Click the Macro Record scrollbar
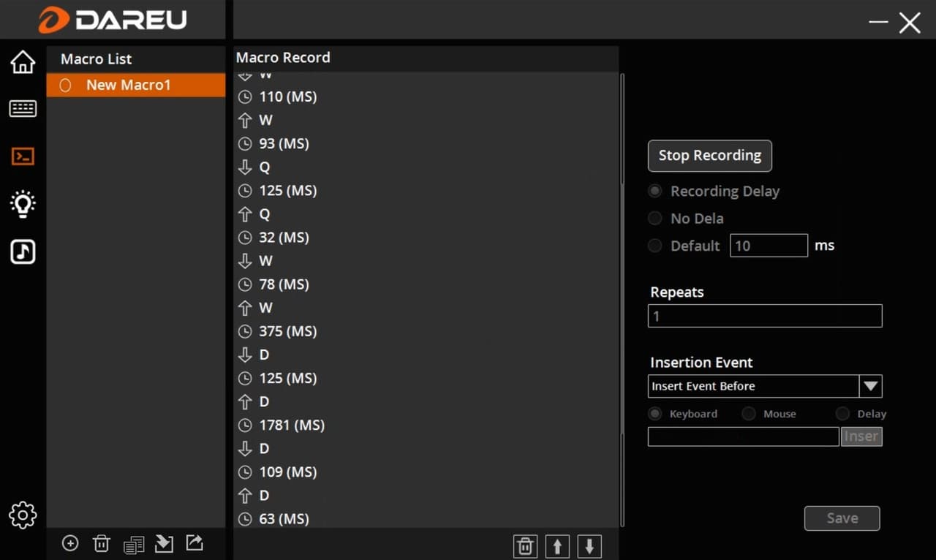The height and width of the screenshot is (560, 936). click(622, 292)
